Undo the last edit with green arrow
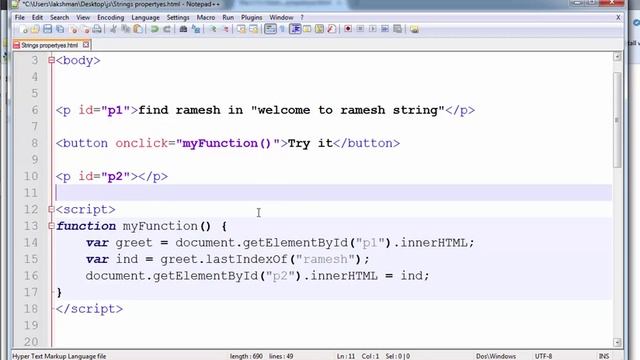This screenshot has width=640, height=360. [x=155, y=29]
